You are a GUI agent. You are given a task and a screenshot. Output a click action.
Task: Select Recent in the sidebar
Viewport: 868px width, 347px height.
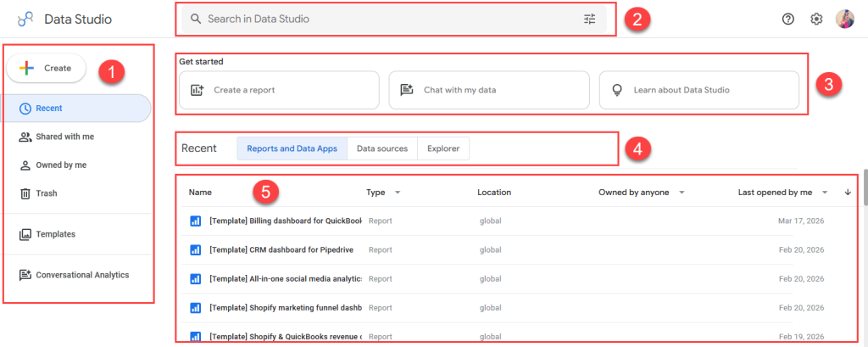click(75, 108)
